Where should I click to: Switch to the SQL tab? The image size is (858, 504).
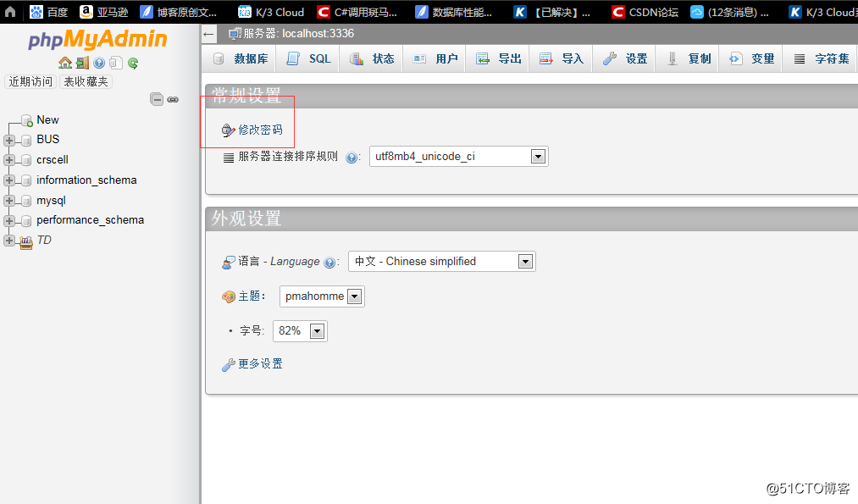[x=308, y=58]
